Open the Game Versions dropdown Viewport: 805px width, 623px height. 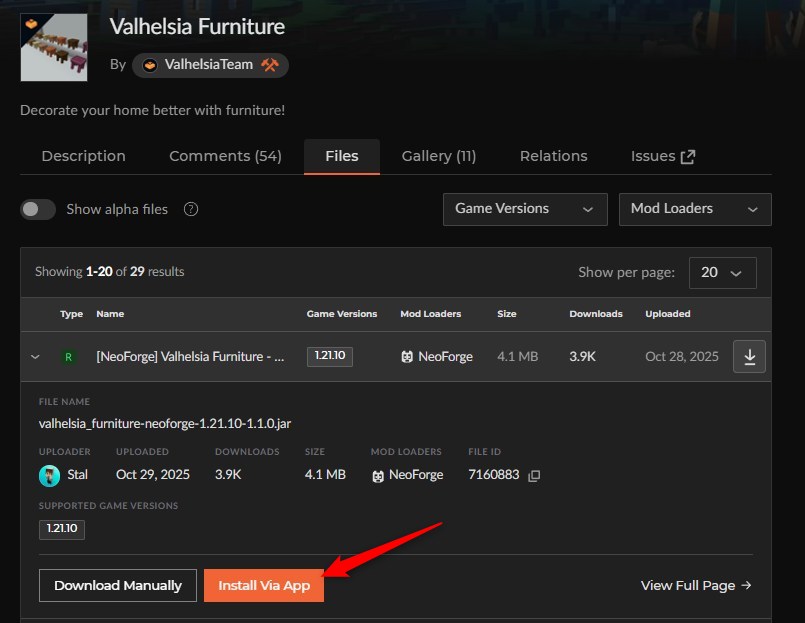click(x=525, y=209)
